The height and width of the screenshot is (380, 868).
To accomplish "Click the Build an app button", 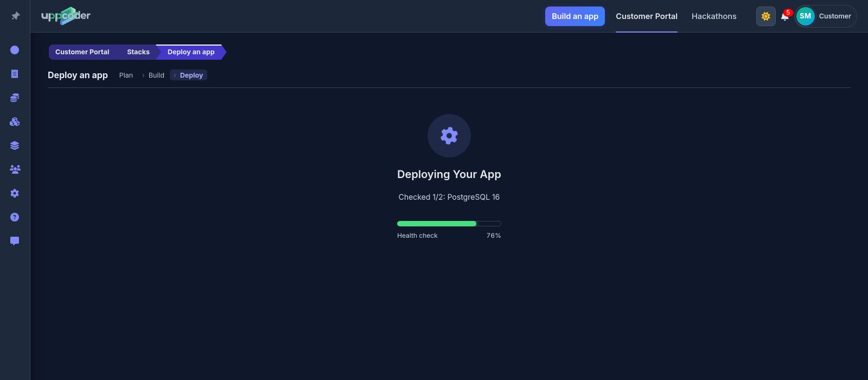I will point(575,16).
